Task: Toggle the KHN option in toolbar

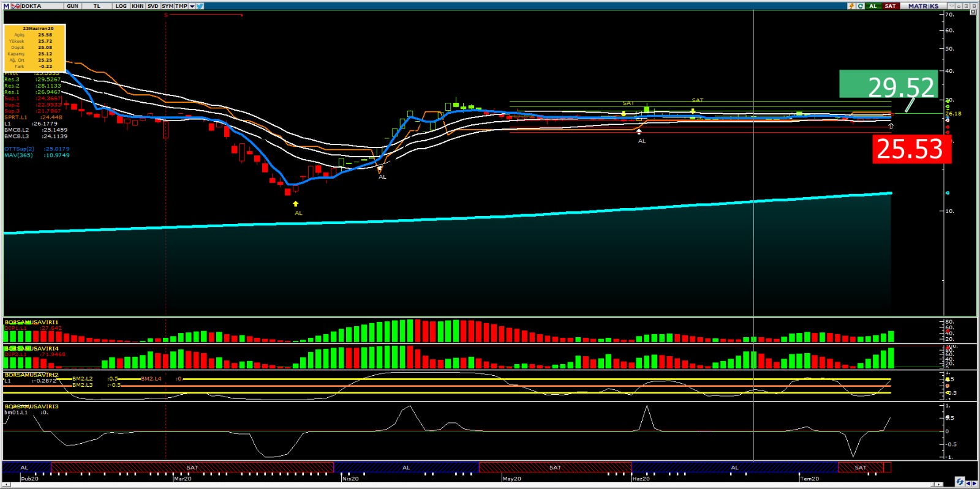Action: pyautogui.click(x=137, y=6)
